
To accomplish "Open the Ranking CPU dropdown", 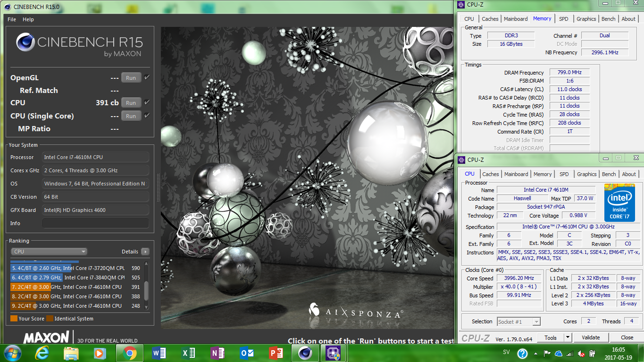I will pos(50,252).
